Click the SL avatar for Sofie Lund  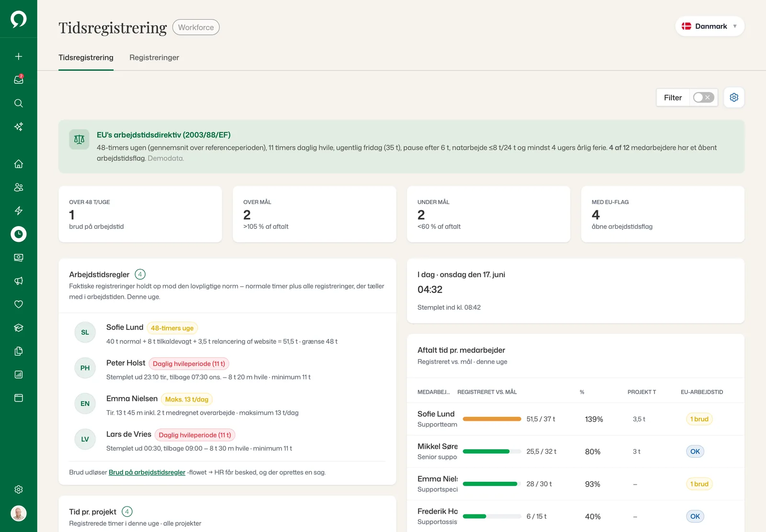(85, 332)
